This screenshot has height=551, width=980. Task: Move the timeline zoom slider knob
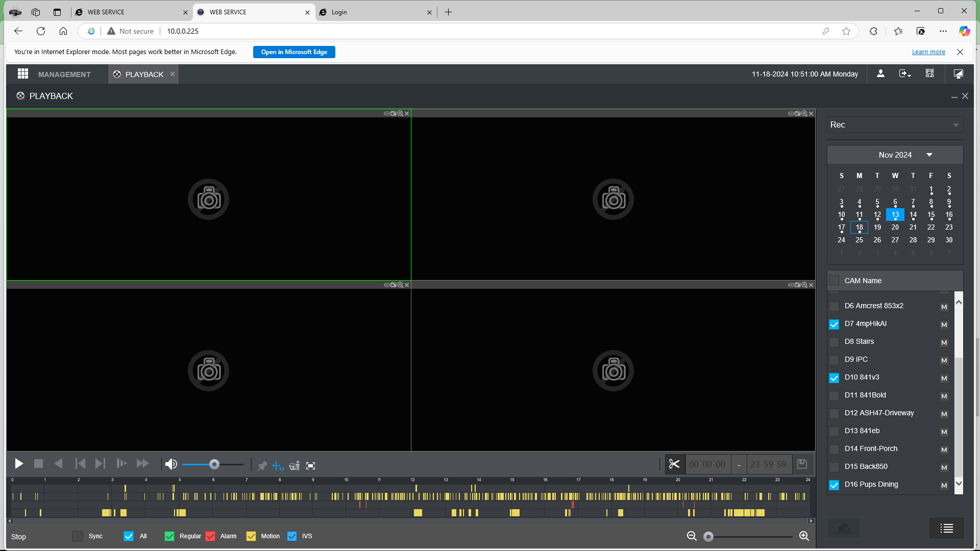pos(708,537)
